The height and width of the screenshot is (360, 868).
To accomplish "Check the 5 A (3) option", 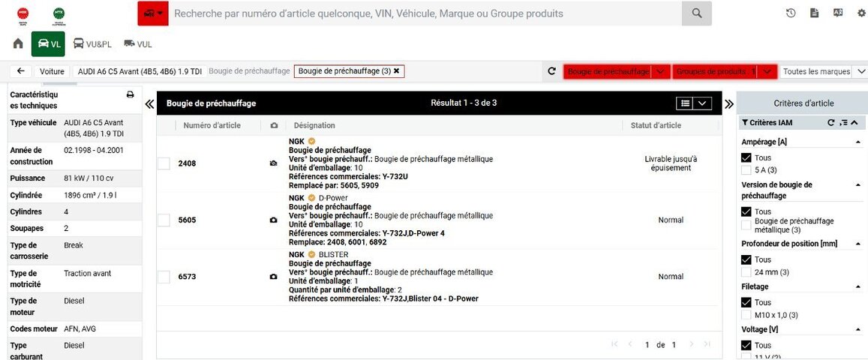I will click(746, 169).
